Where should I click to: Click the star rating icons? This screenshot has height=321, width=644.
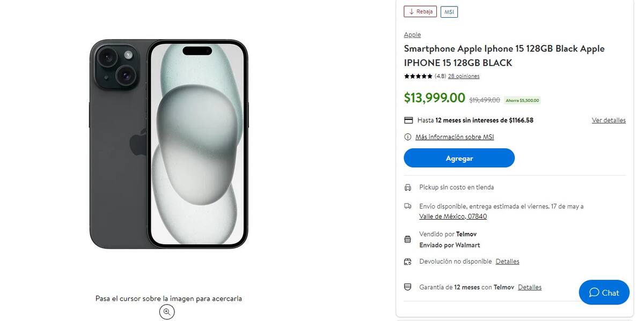(x=418, y=76)
